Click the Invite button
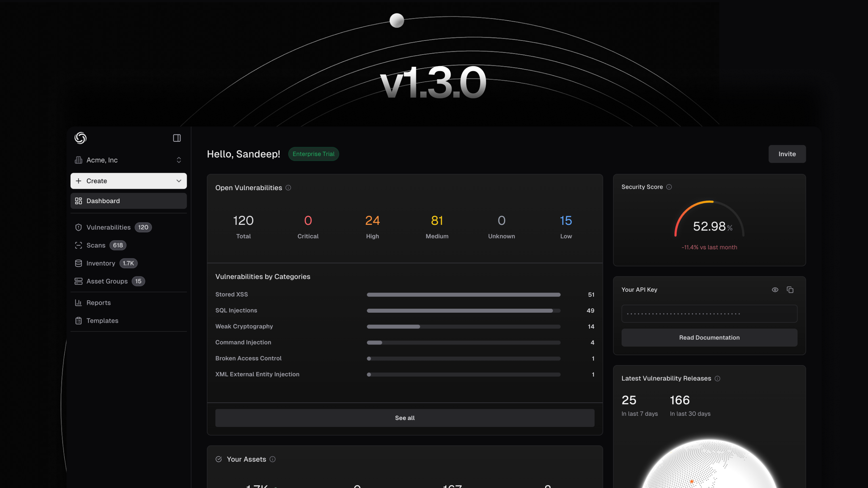 coord(787,154)
